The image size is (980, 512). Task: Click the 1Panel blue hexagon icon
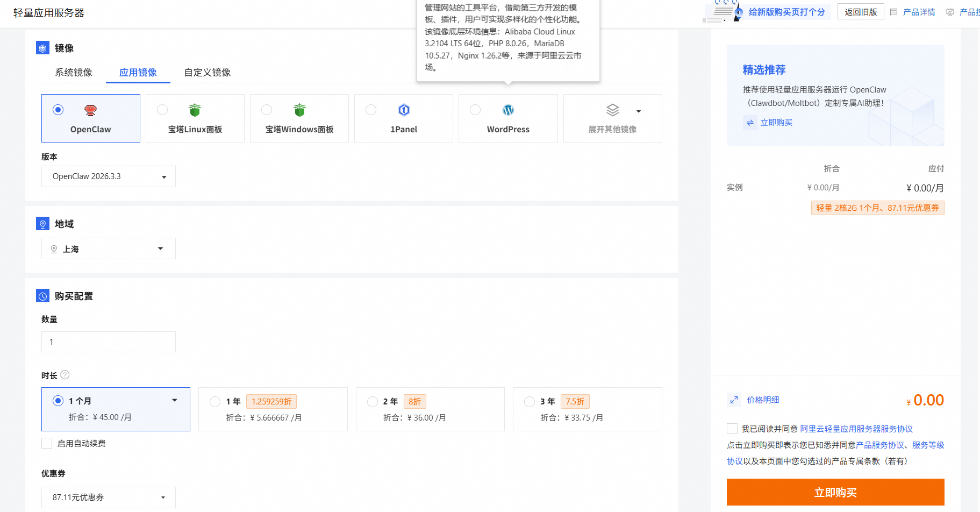tap(404, 110)
